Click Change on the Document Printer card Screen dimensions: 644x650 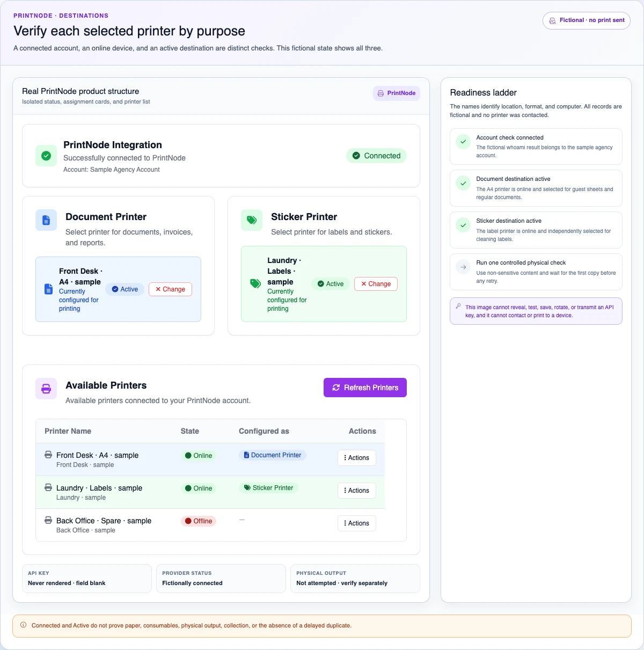pyautogui.click(x=170, y=289)
